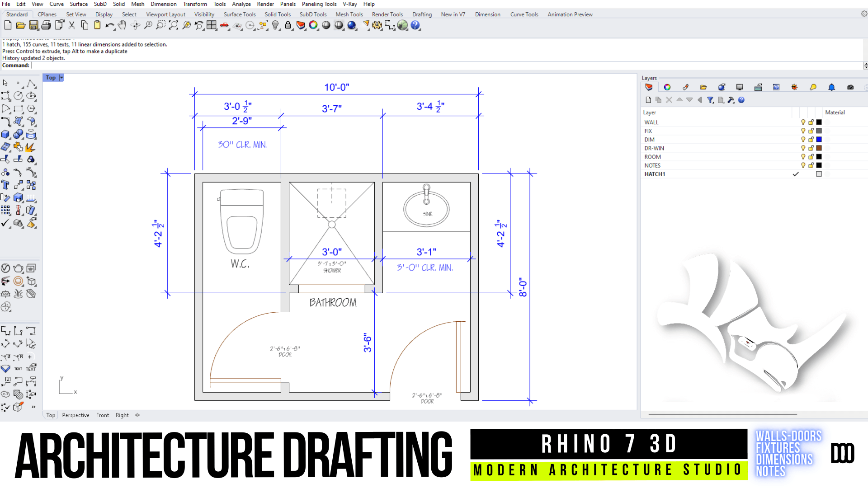Open the Dimension menu

[163, 4]
